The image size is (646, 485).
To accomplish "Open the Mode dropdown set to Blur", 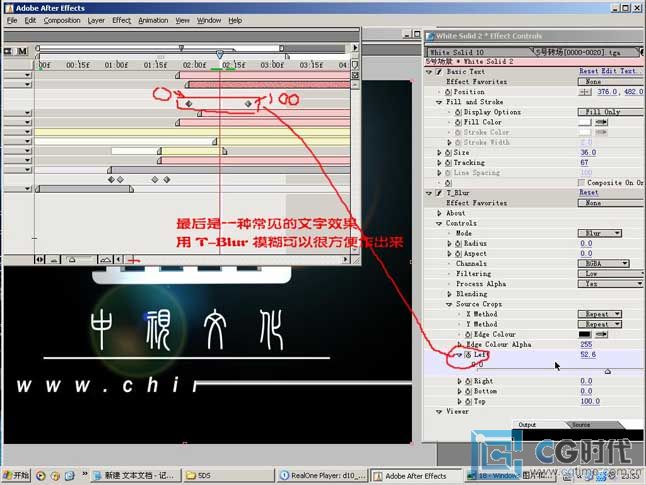I will [600, 233].
